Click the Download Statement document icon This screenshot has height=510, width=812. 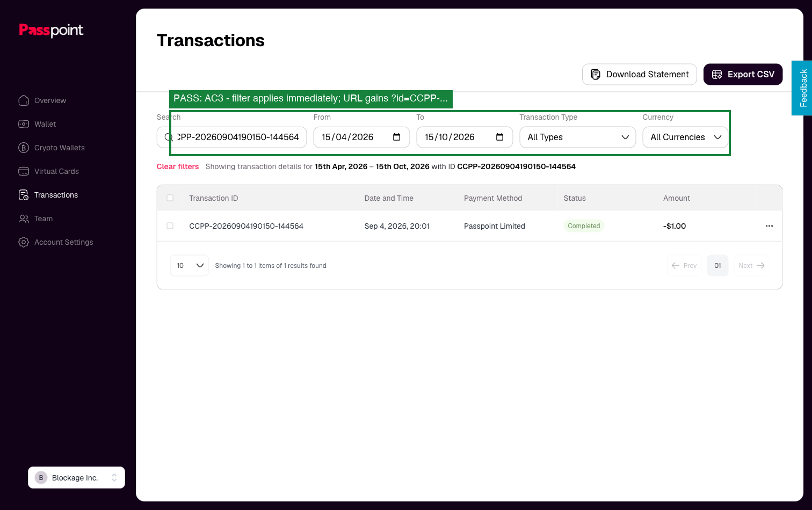(596, 74)
